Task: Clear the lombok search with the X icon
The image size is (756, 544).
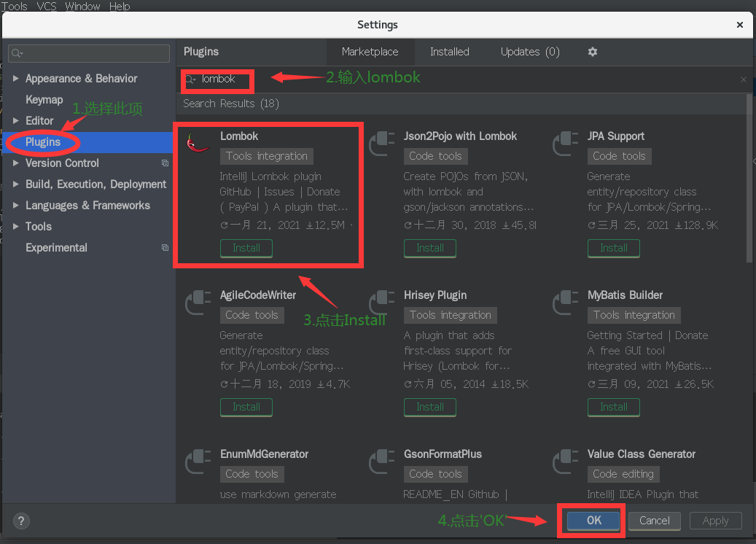Action: (744, 79)
